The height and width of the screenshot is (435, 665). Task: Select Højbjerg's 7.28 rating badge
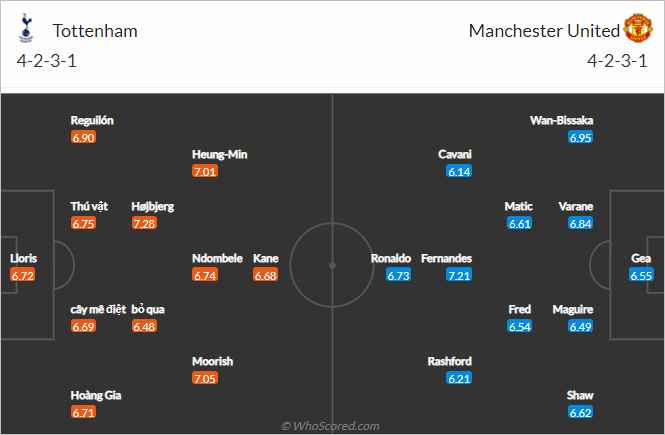click(x=144, y=223)
